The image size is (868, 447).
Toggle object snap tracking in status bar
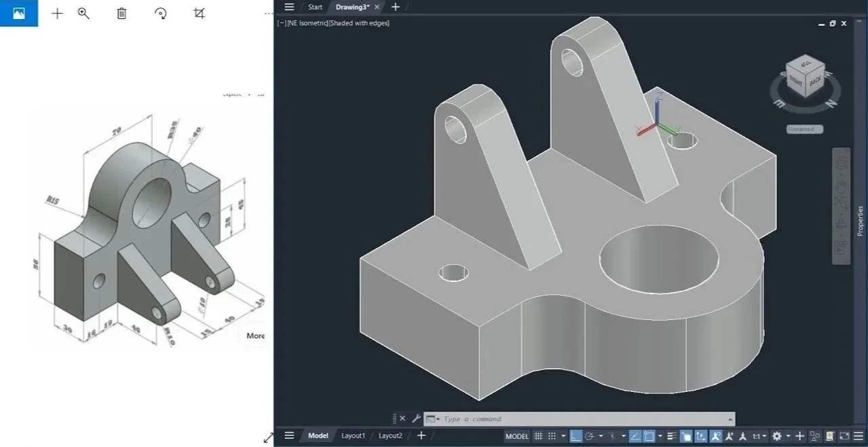[635, 436]
